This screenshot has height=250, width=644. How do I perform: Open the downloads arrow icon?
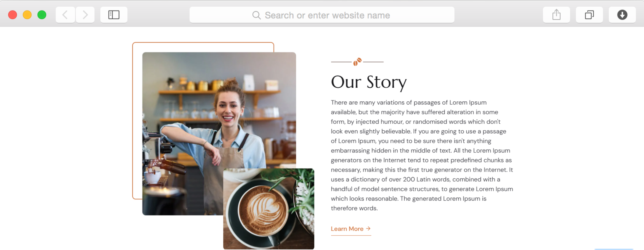click(622, 15)
